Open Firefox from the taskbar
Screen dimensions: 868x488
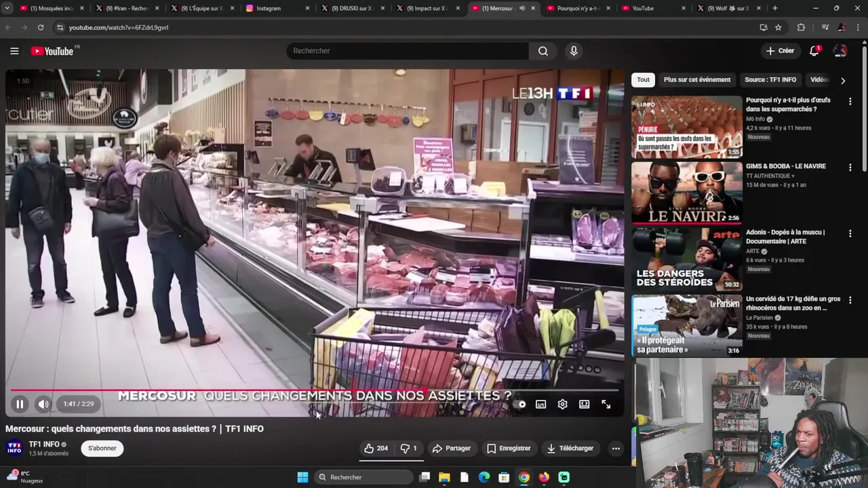(x=544, y=477)
